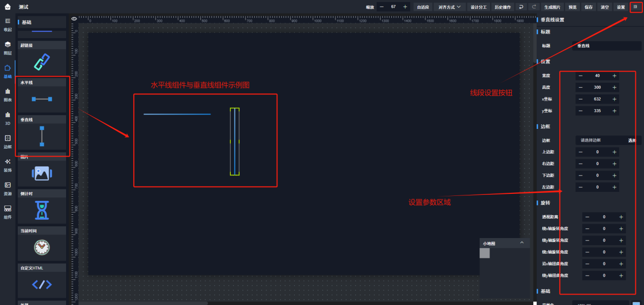
Task: Open the 边框 border category
Action: [x=8, y=141]
